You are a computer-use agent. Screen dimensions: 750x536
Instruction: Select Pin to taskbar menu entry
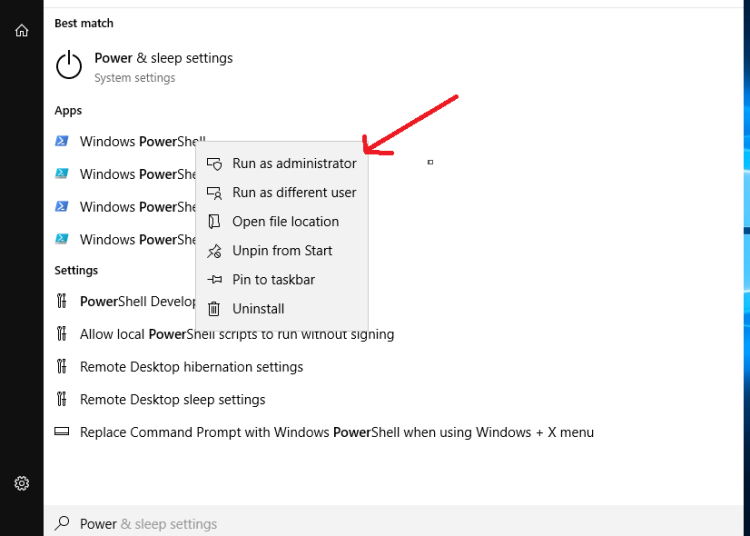(x=282, y=280)
